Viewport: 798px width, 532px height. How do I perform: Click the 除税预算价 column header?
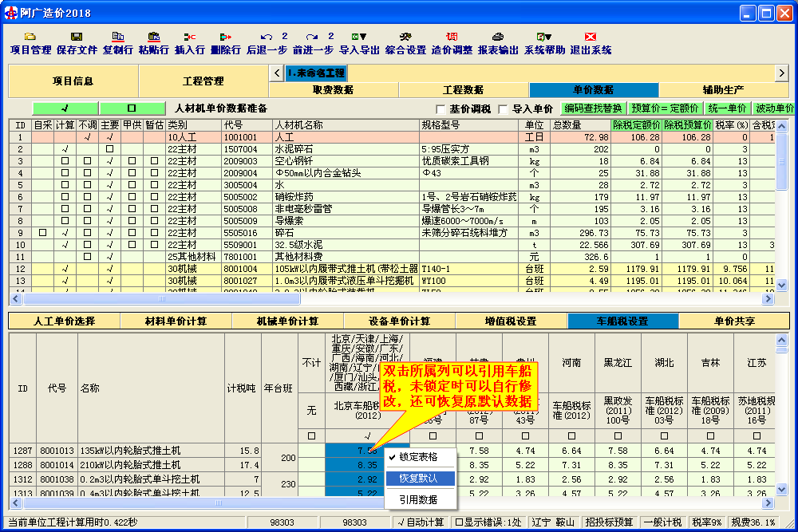tap(688, 125)
